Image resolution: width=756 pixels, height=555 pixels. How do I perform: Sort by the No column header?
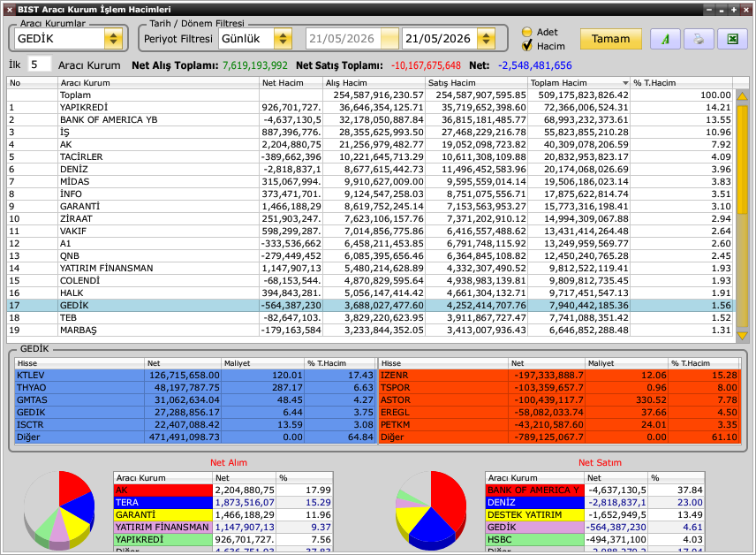pos(31,82)
